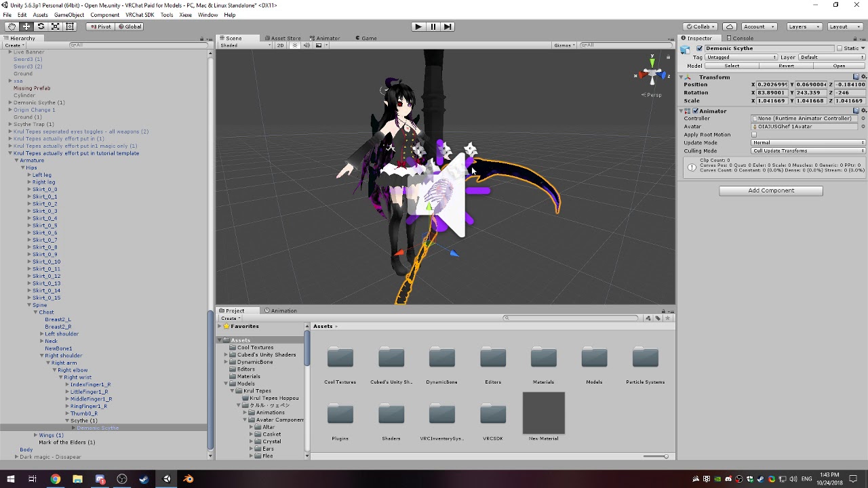This screenshot has height=488, width=868.
Task: Switch to the Game tab
Action: [366, 39]
